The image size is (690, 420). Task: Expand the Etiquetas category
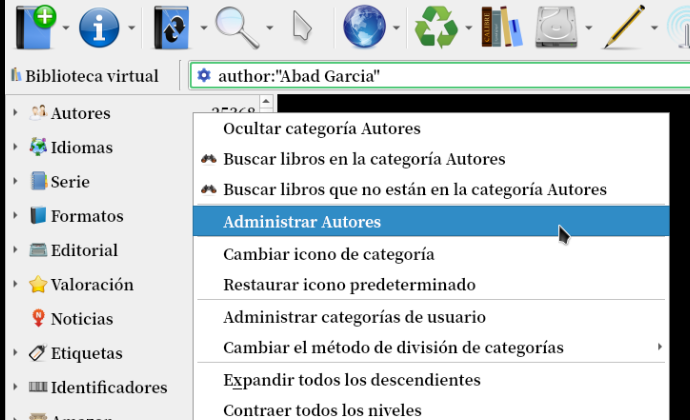15,353
